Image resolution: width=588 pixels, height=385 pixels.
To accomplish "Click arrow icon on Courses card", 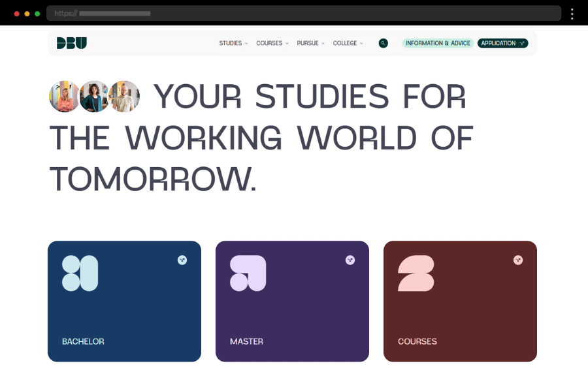I will point(518,260).
